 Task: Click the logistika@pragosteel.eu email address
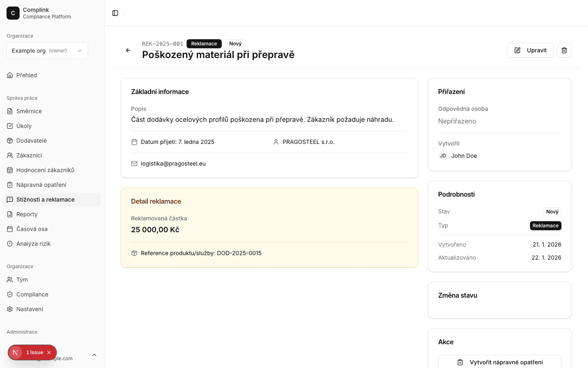tap(173, 164)
